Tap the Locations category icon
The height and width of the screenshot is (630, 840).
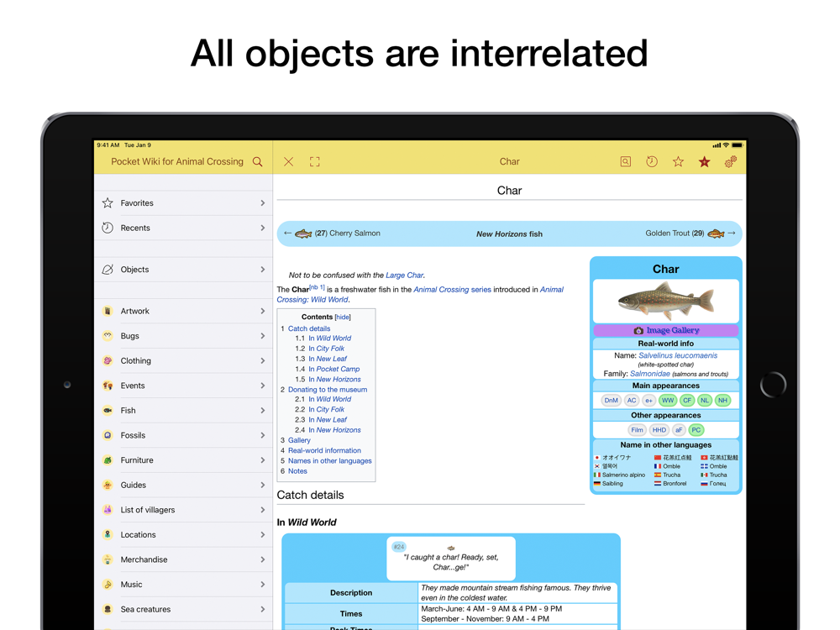[x=108, y=534]
